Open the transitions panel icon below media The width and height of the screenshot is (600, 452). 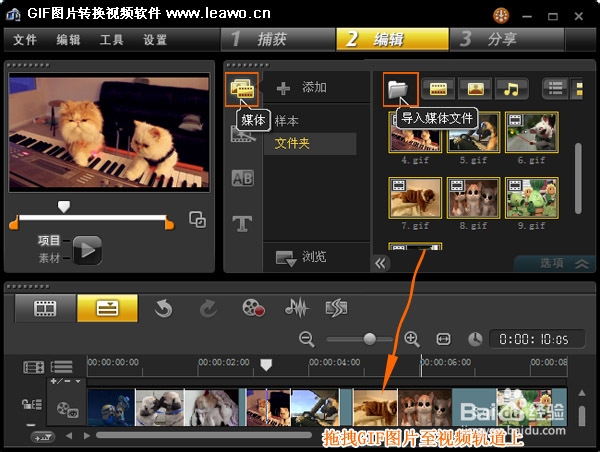click(243, 134)
